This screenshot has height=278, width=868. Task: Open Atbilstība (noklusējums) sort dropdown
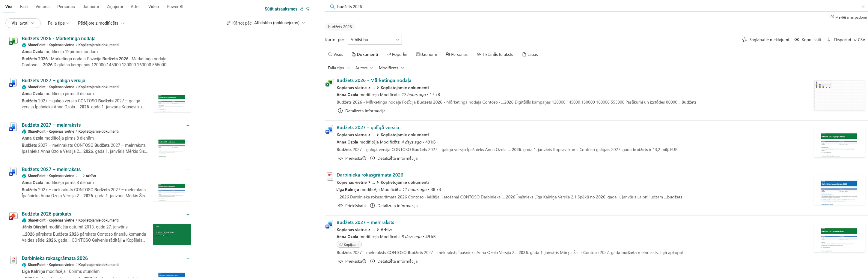(x=280, y=23)
